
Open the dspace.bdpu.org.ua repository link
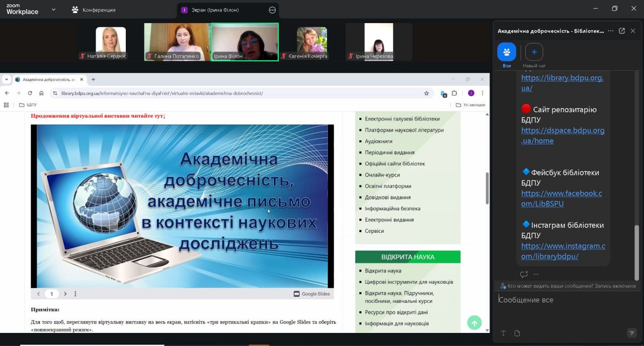click(x=562, y=136)
